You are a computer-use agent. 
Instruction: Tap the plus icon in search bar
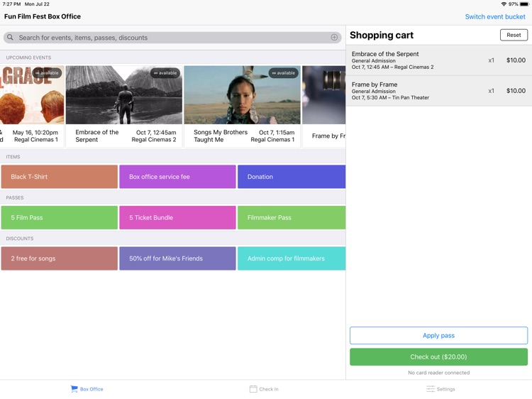(x=334, y=38)
